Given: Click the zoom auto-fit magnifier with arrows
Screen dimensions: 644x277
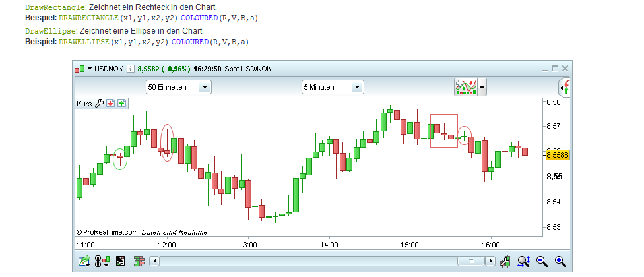Looking at the screenshot, I should click(x=524, y=261).
